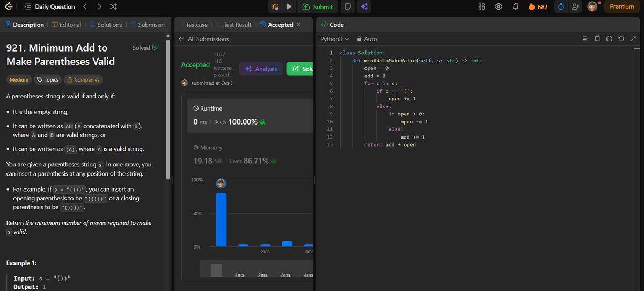
Task: Open the debugger icon
Action: tap(275, 7)
